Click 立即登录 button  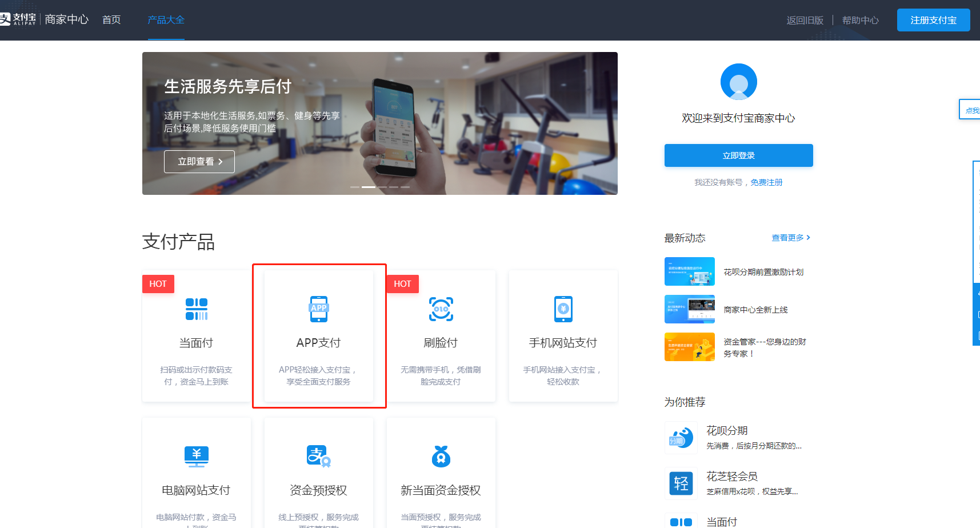point(738,155)
